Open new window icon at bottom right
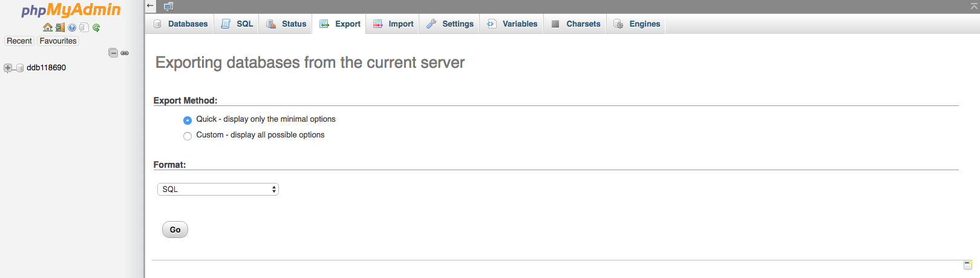This screenshot has height=278, width=980. (x=967, y=265)
